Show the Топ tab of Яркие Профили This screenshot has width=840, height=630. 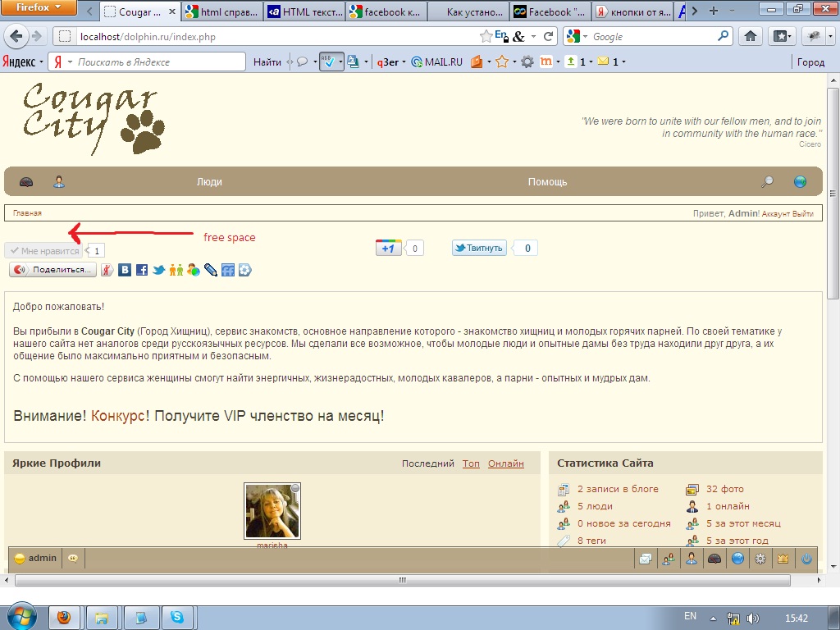pos(471,463)
